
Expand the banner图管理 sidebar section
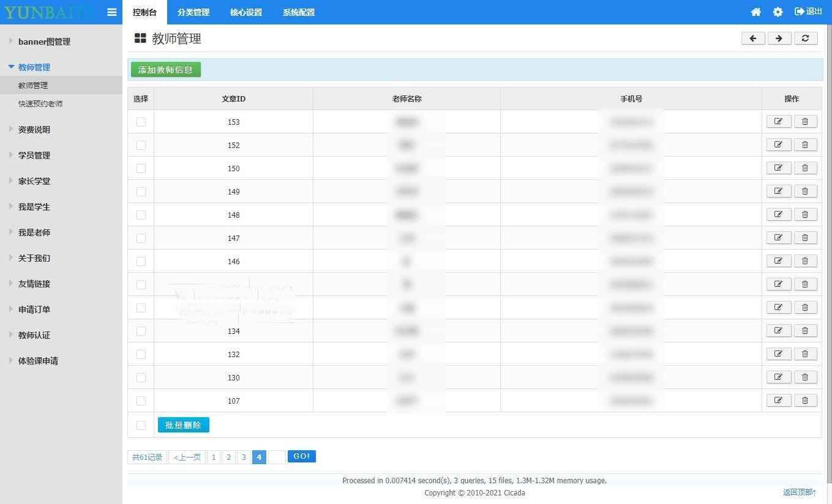click(44, 42)
